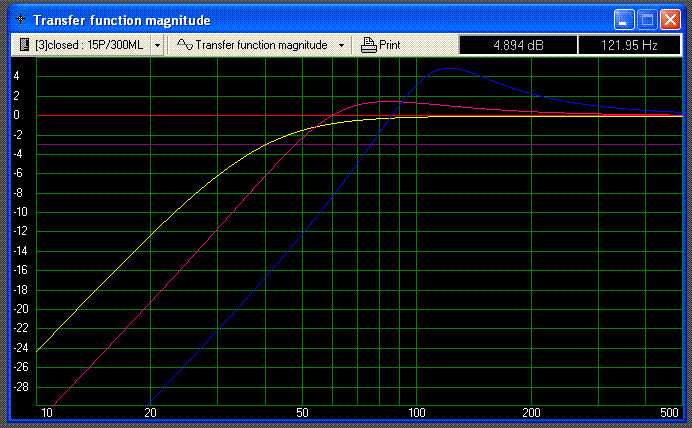
Task: Open the [3]closed : 15P/300ML project dropdown arrow
Action: coord(157,45)
